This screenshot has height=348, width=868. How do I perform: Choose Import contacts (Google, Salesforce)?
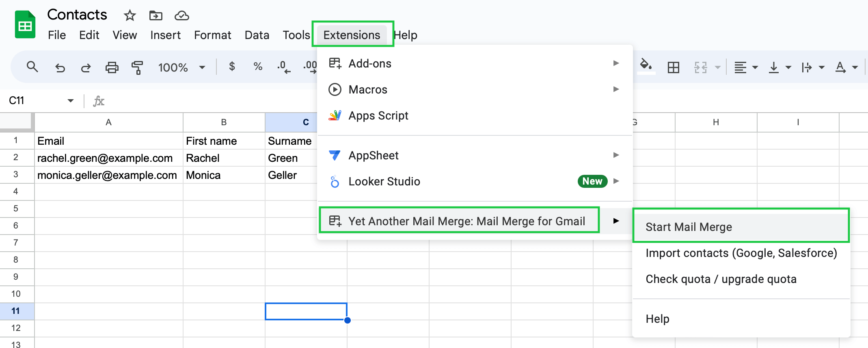[741, 253]
